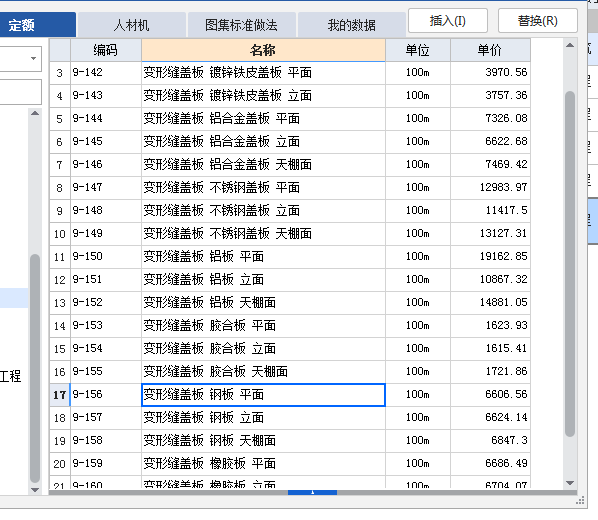Open the 图集标准做法 tab
The image size is (598, 520).
coord(241,25)
